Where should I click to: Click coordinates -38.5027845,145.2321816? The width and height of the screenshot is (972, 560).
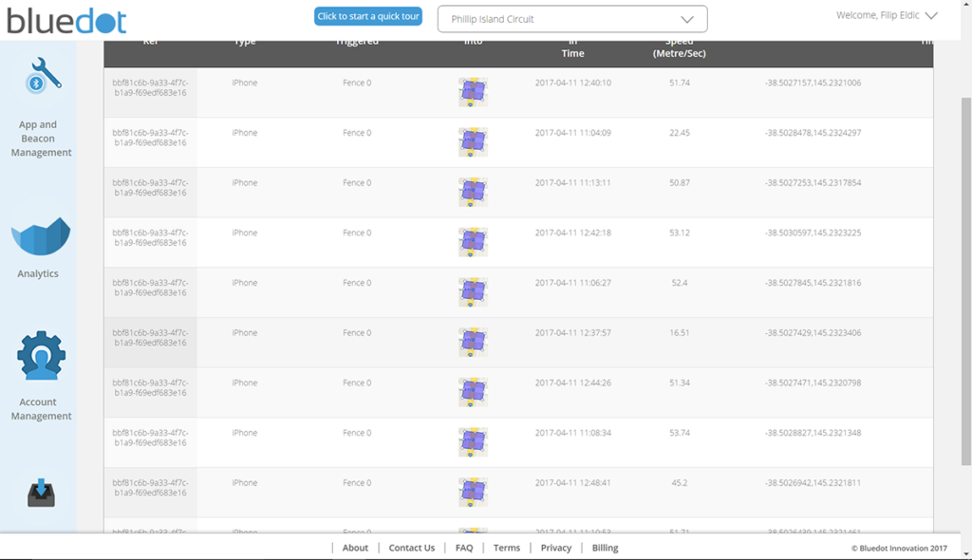813,283
